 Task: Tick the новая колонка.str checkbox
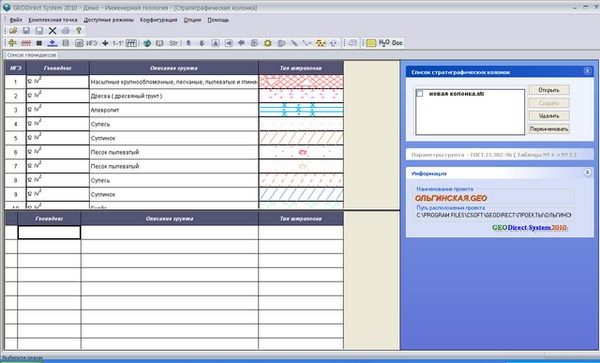pyautogui.click(x=420, y=93)
